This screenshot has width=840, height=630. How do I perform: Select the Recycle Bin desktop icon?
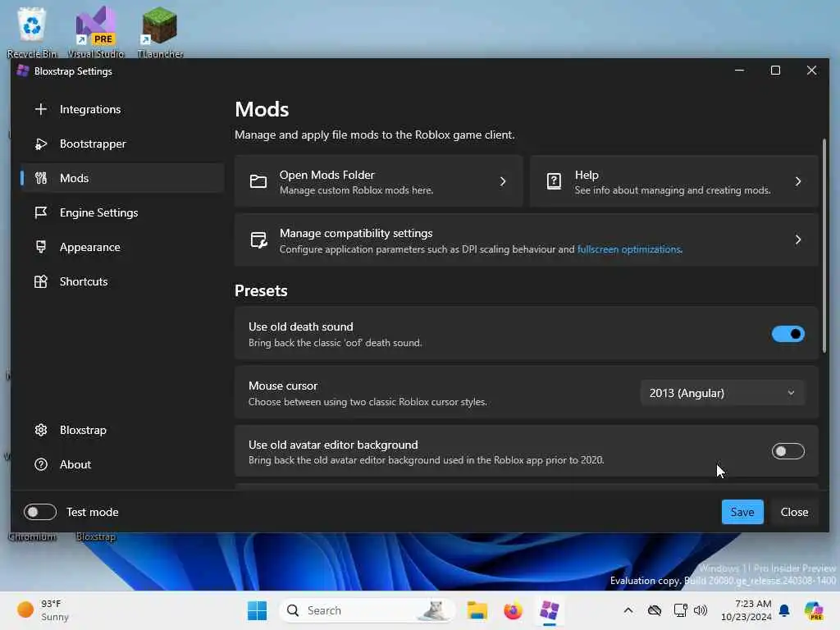pyautogui.click(x=32, y=32)
